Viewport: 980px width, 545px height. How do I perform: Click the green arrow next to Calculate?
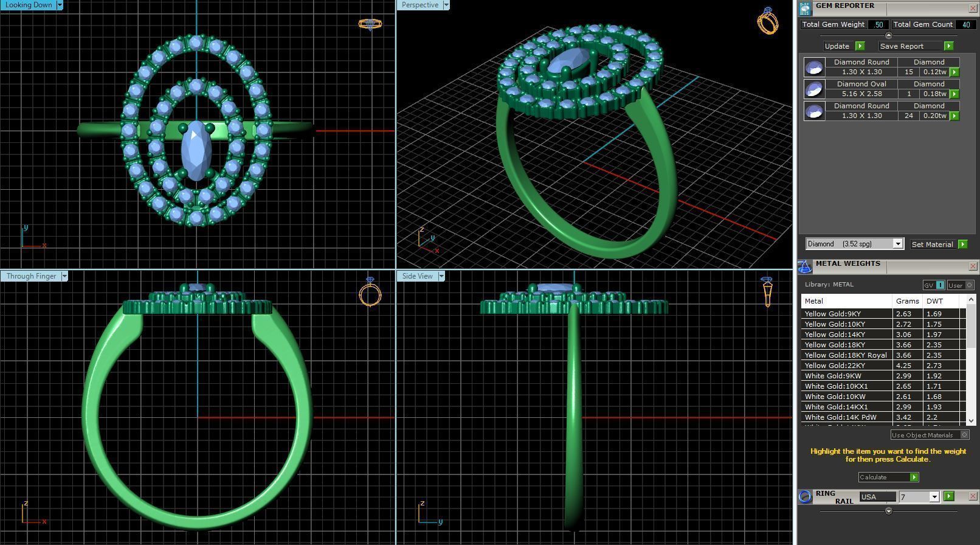[914, 477]
